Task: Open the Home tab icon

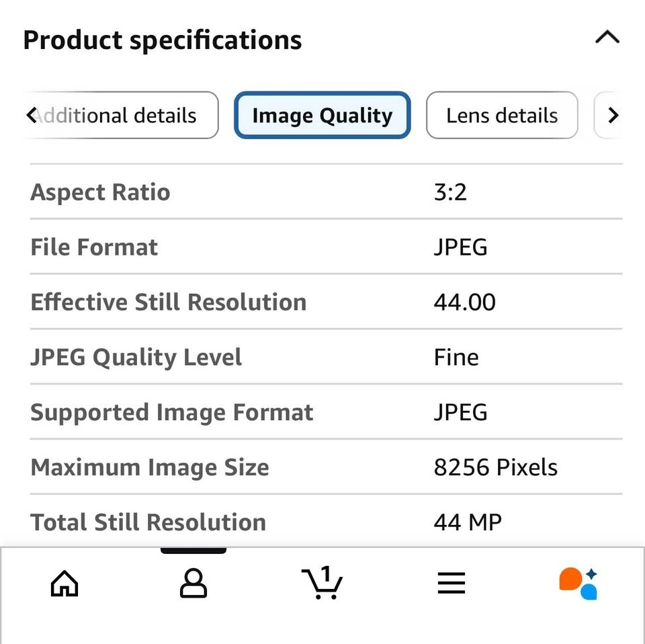Action: point(64,583)
